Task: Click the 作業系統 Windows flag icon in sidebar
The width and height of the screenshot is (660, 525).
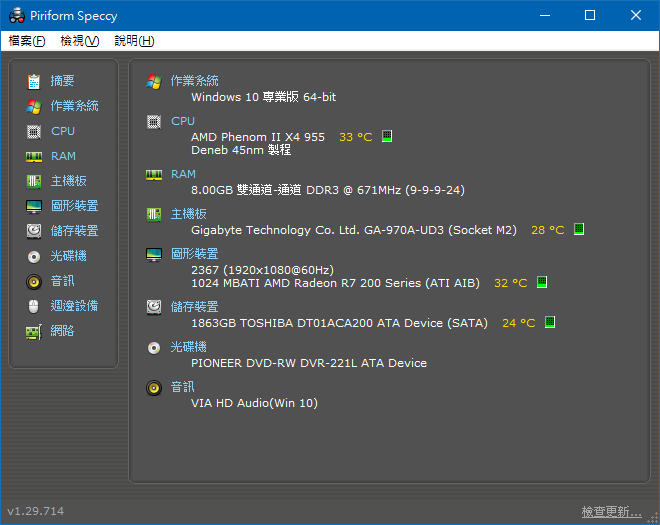Action: (x=34, y=107)
